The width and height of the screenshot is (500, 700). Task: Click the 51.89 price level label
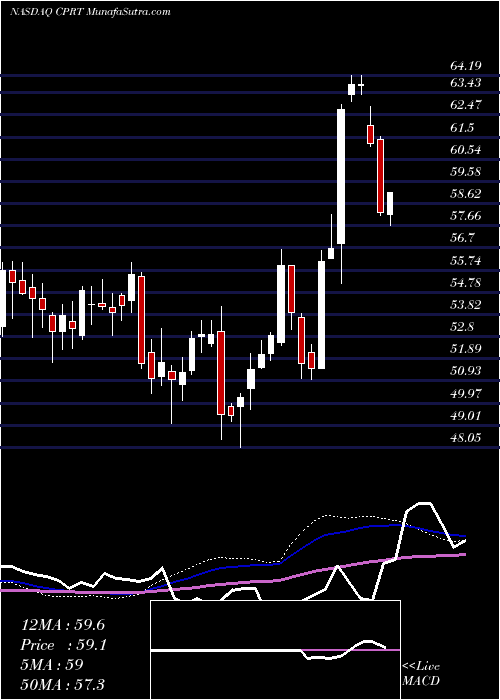tap(466, 349)
